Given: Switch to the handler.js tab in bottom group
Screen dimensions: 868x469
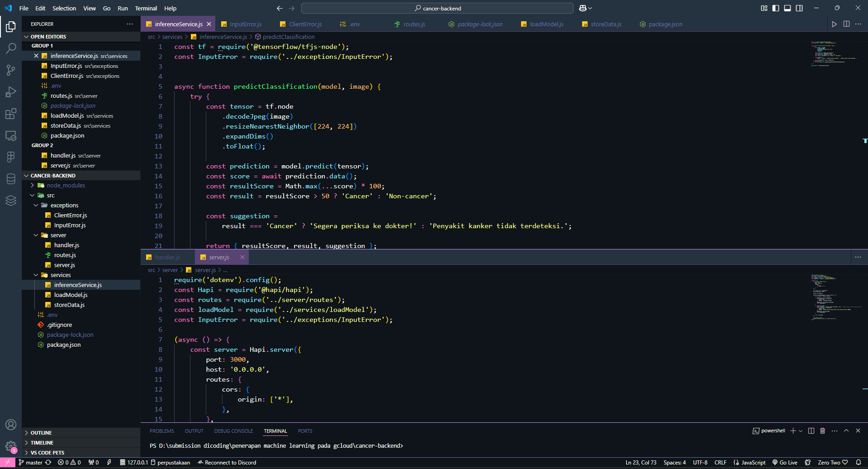Looking at the screenshot, I should 167,257.
